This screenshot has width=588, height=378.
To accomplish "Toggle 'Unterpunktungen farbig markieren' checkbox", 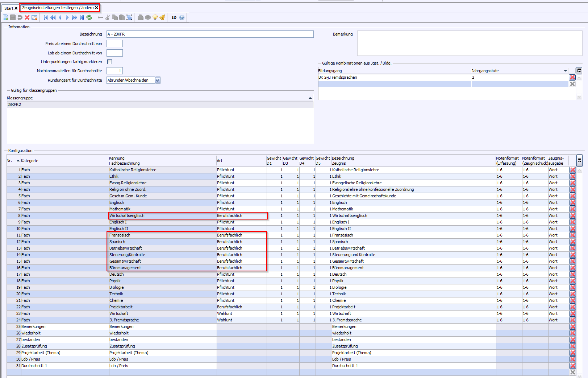I will [110, 62].
